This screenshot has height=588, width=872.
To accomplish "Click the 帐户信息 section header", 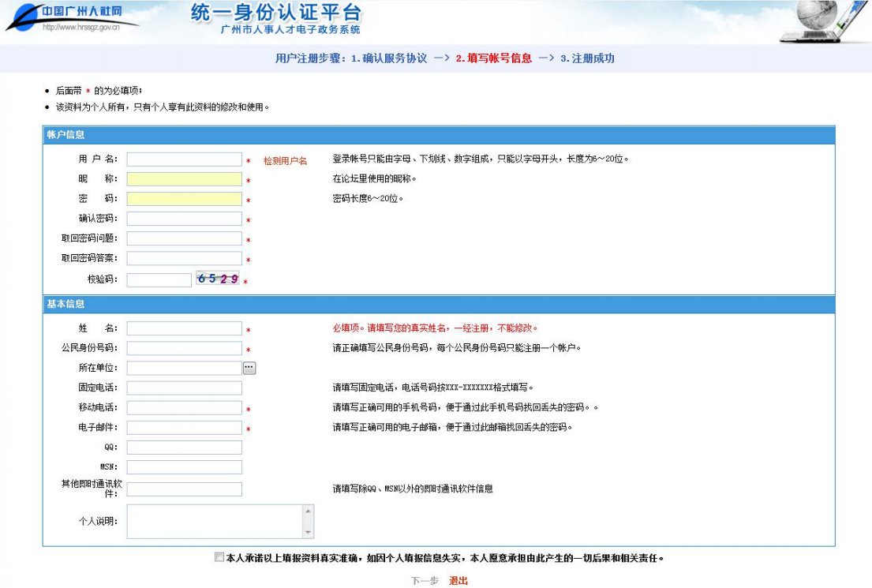I will (439, 135).
